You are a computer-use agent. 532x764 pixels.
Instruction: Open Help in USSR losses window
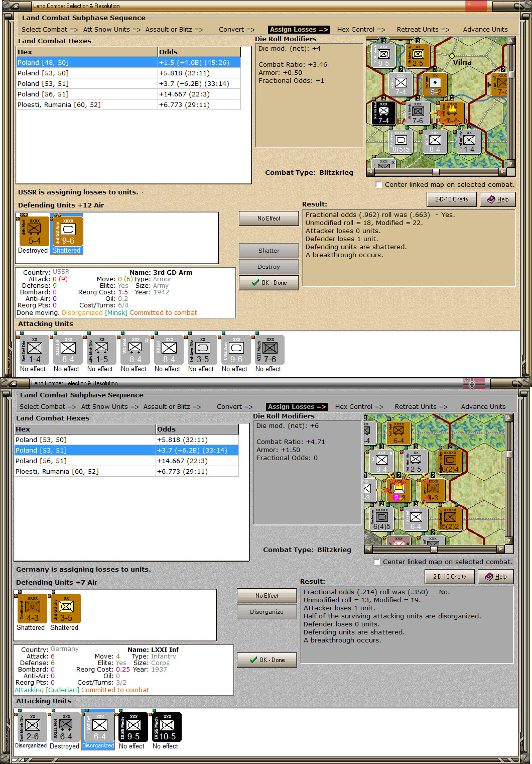(498, 199)
